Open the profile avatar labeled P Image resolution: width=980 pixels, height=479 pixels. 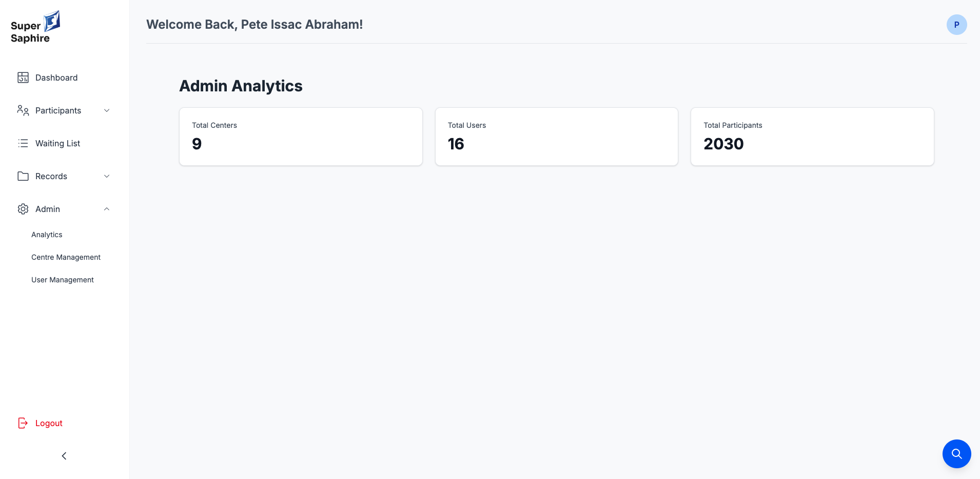pos(956,25)
